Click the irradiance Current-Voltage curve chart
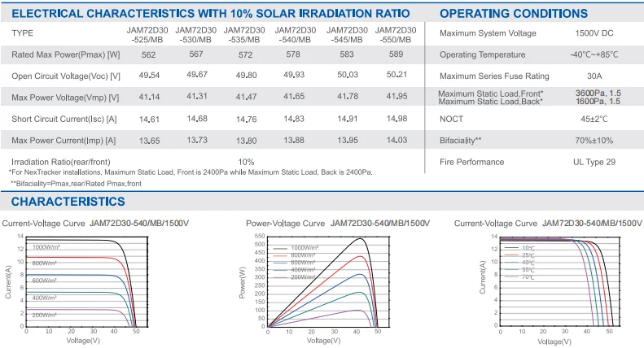Viewport: 644px width, 348px height. tap(86, 281)
